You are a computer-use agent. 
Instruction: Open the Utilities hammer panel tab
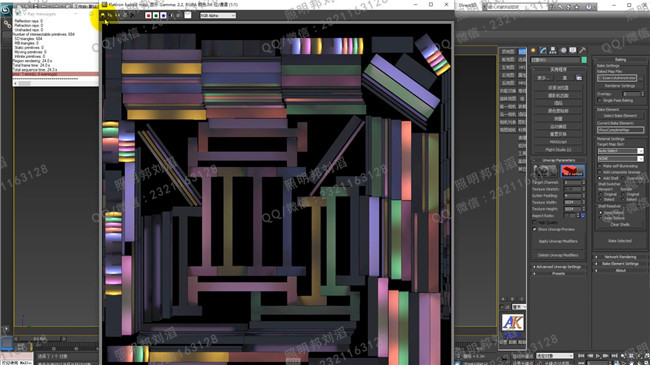pos(582,50)
